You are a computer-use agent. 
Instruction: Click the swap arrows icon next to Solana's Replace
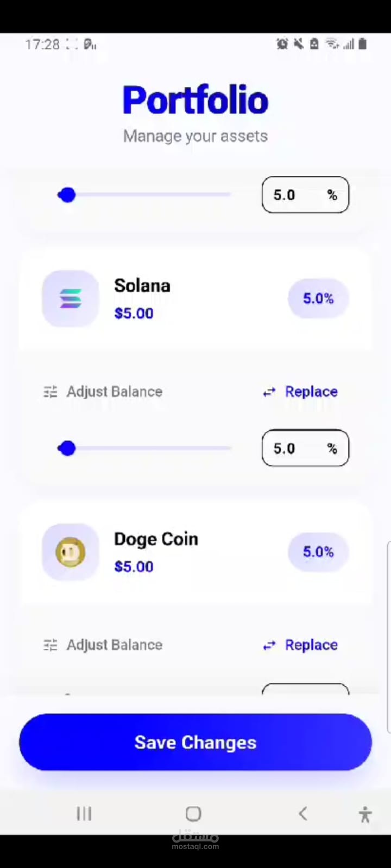pyautogui.click(x=269, y=392)
